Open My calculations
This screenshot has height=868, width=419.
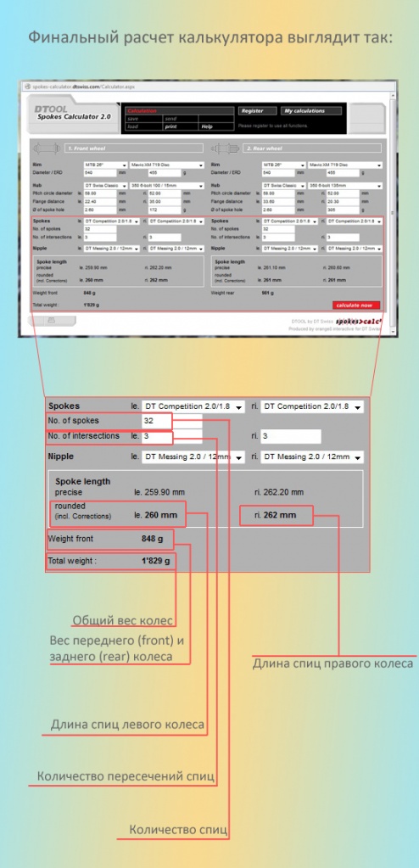(311, 110)
